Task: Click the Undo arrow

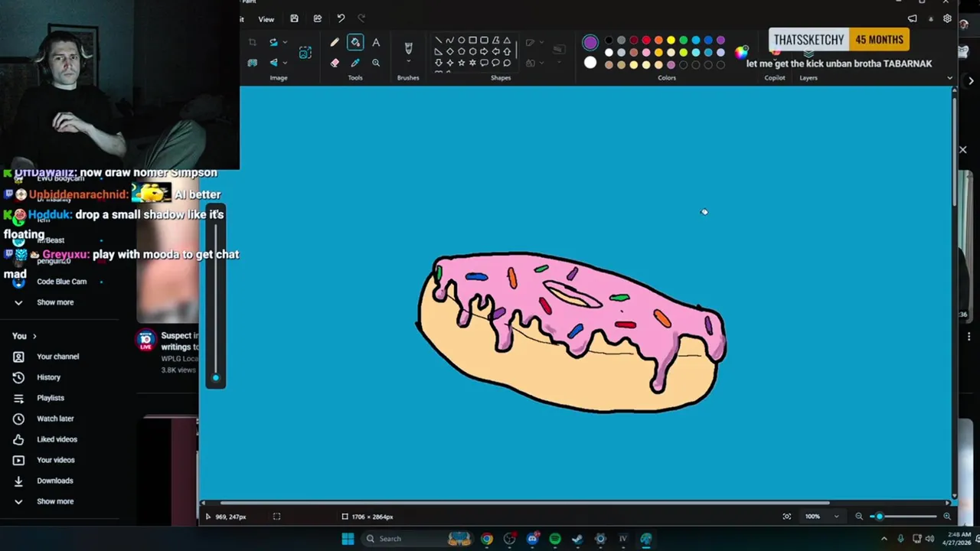Action: (x=341, y=18)
